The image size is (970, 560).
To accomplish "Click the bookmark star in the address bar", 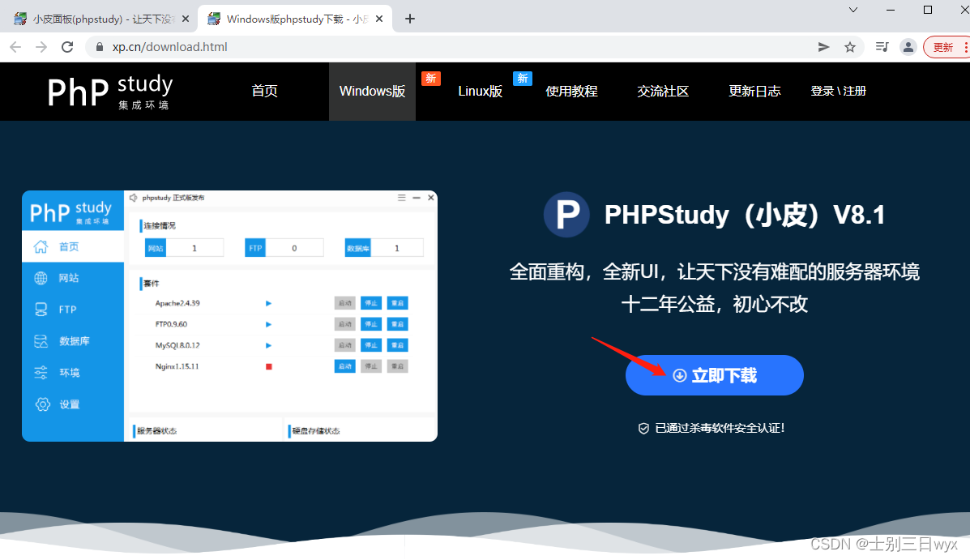I will point(850,47).
